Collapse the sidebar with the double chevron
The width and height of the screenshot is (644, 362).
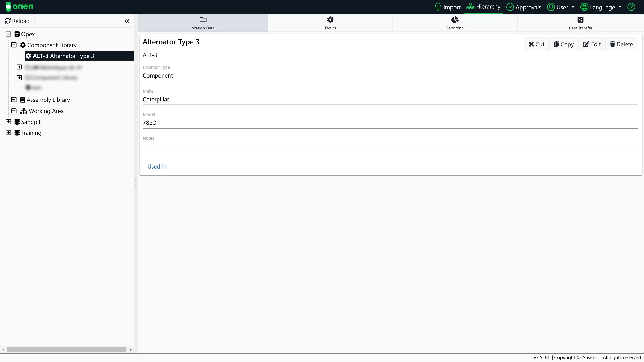[x=127, y=21]
